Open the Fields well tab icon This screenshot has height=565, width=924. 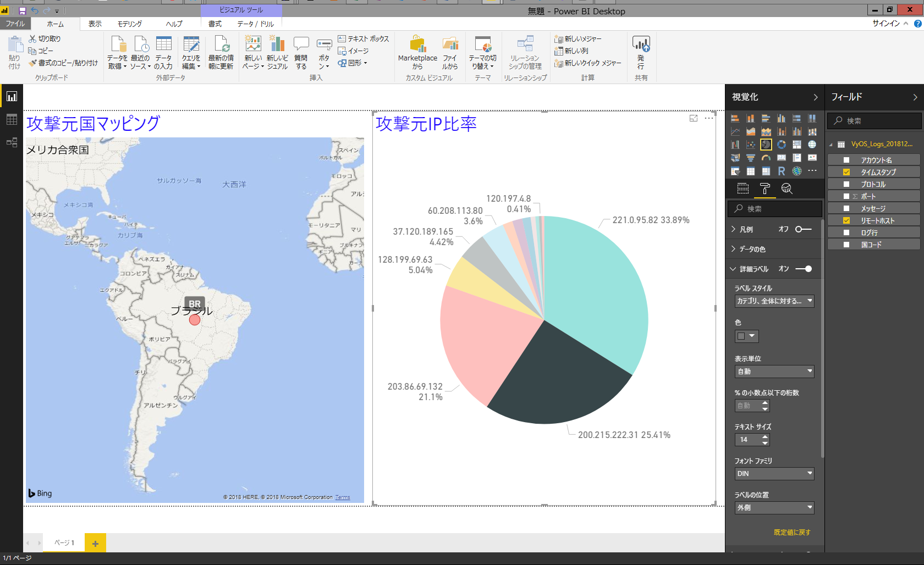(743, 189)
